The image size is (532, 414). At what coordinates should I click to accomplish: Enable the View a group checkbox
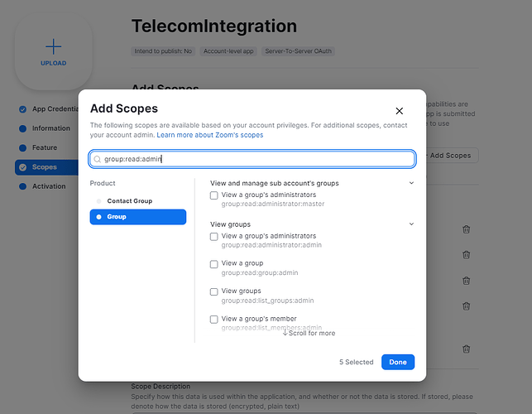coord(214,264)
